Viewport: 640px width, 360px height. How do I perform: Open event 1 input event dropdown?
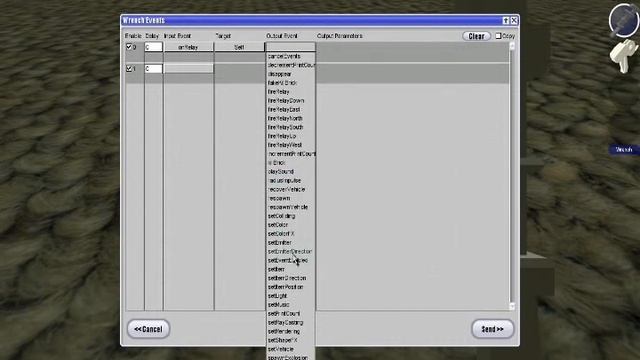pyautogui.click(x=189, y=69)
